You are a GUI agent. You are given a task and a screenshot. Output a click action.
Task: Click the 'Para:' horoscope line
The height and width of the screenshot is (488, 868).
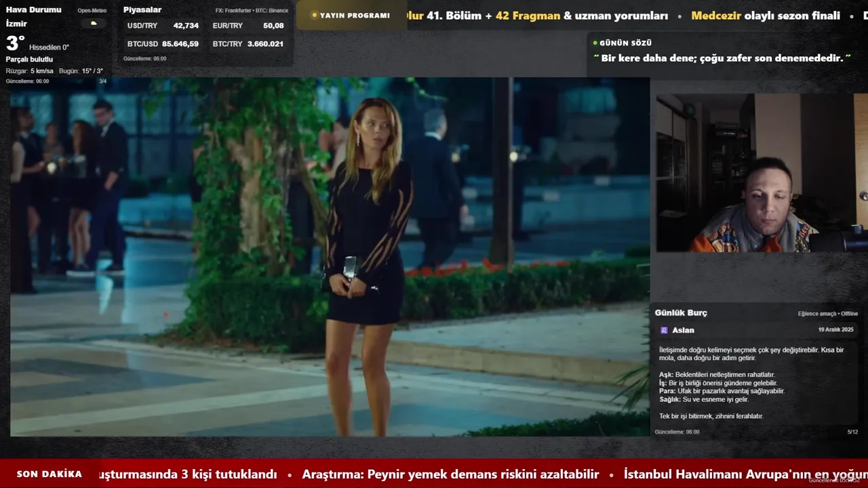tap(722, 391)
